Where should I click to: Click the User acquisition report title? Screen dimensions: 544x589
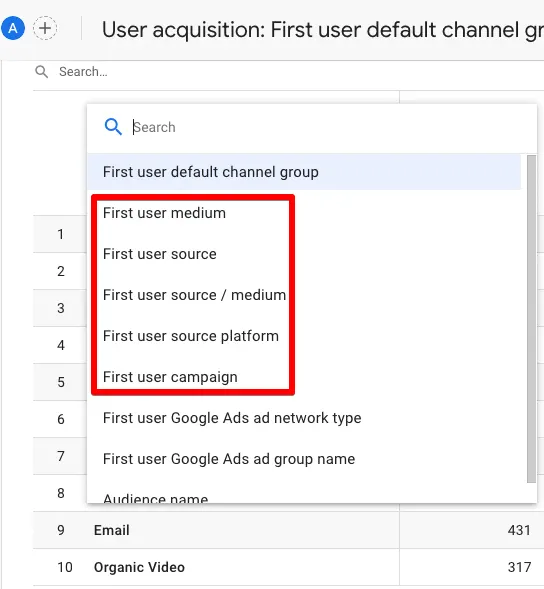click(x=323, y=30)
